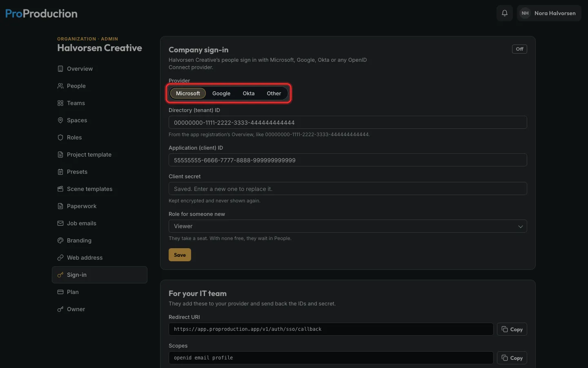The width and height of the screenshot is (588, 368).
Task: Click the People sidebar icon
Action: pyautogui.click(x=60, y=86)
